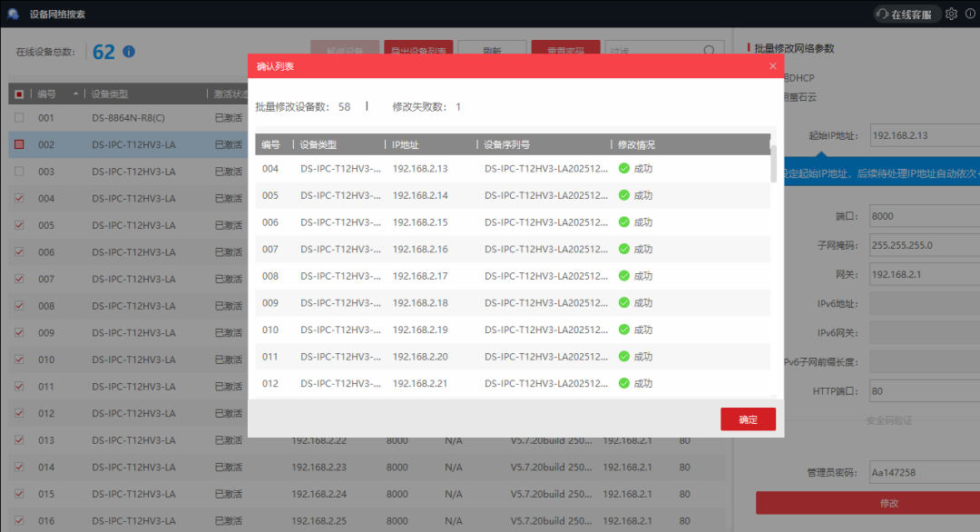Click the info icon beside the settings gear
Viewport: 980px width, 532px height.
[970, 14]
